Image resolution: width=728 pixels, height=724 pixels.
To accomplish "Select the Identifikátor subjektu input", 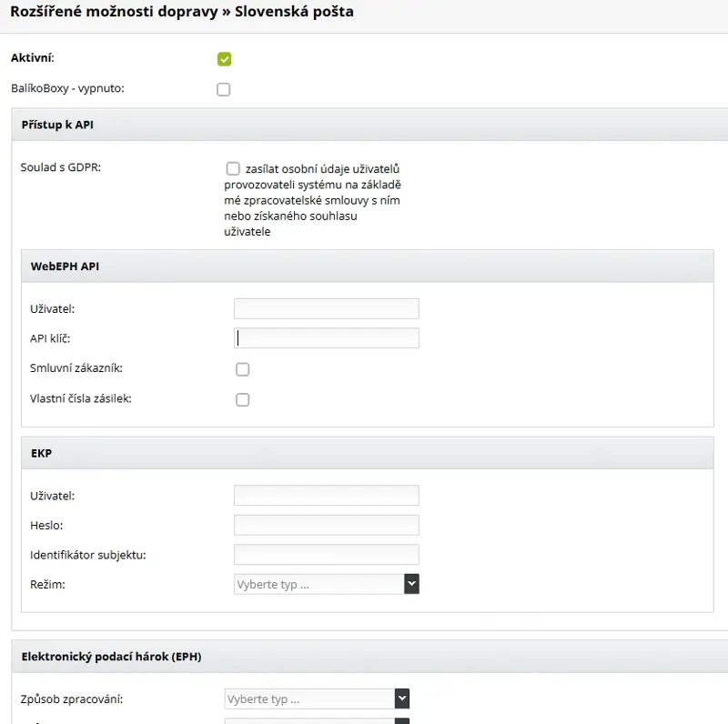I will click(x=327, y=554).
